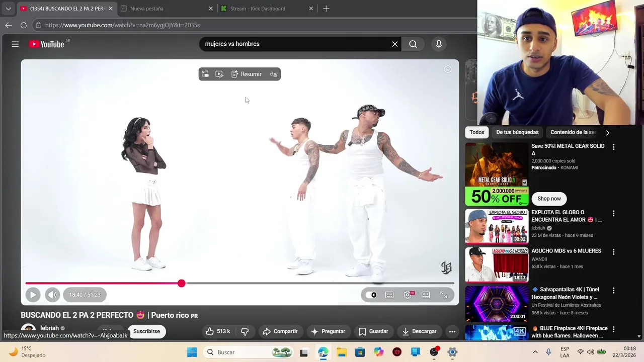Open the YouTube guide hamburger menu
Screen dimensions: 644x362
[15, 44]
